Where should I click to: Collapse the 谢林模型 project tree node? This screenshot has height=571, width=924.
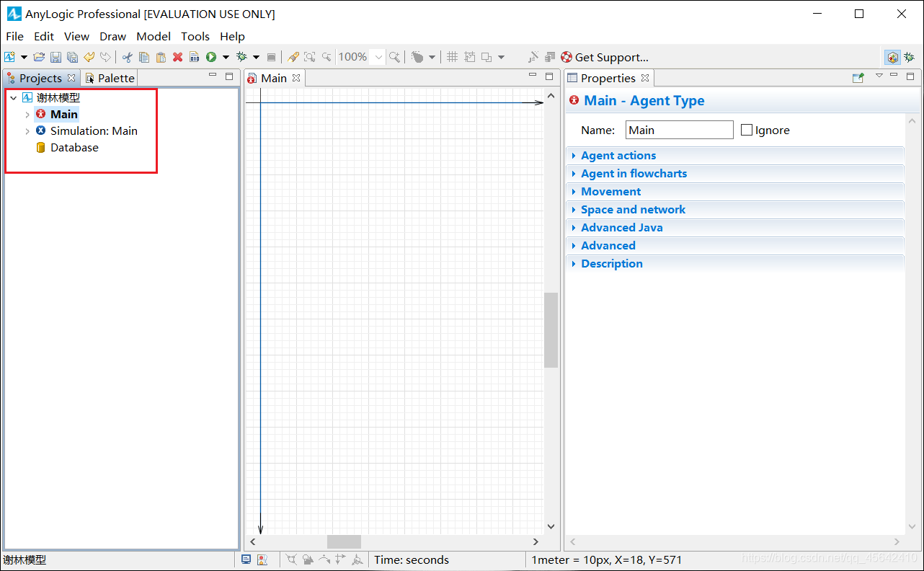[x=13, y=98]
